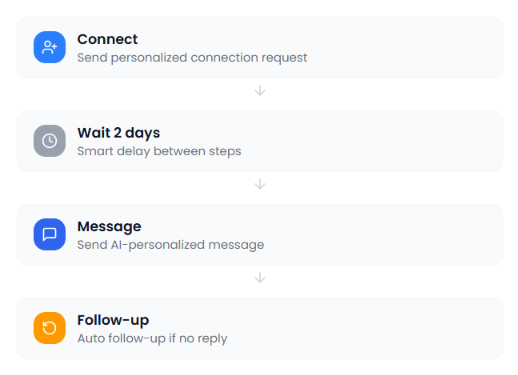Viewport: 518px width, 375px height.
Task: Click 'Send personalized connection request' description
Action: coord(192,58)
